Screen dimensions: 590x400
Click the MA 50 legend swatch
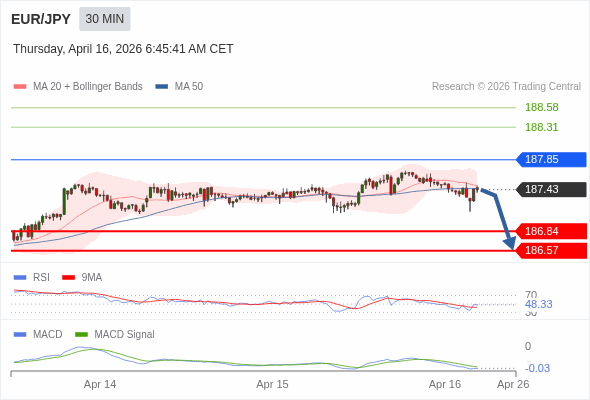tap(162, 87)
